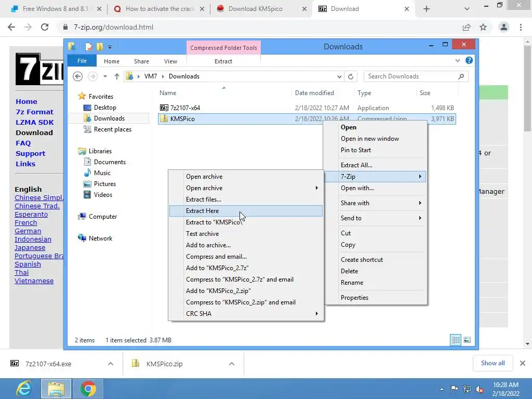
Task: Click the KMSPico zip folder icon
Action: (x=164, y=118)
